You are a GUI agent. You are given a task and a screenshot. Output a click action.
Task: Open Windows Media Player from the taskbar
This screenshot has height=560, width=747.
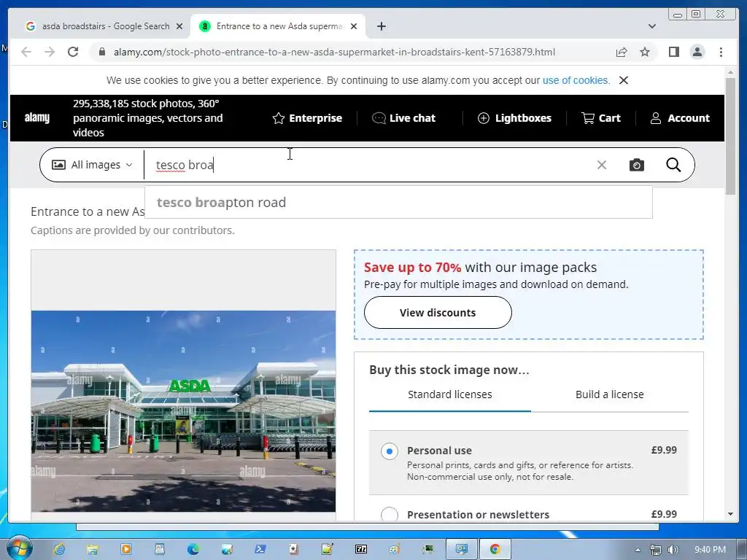point(126,549)
